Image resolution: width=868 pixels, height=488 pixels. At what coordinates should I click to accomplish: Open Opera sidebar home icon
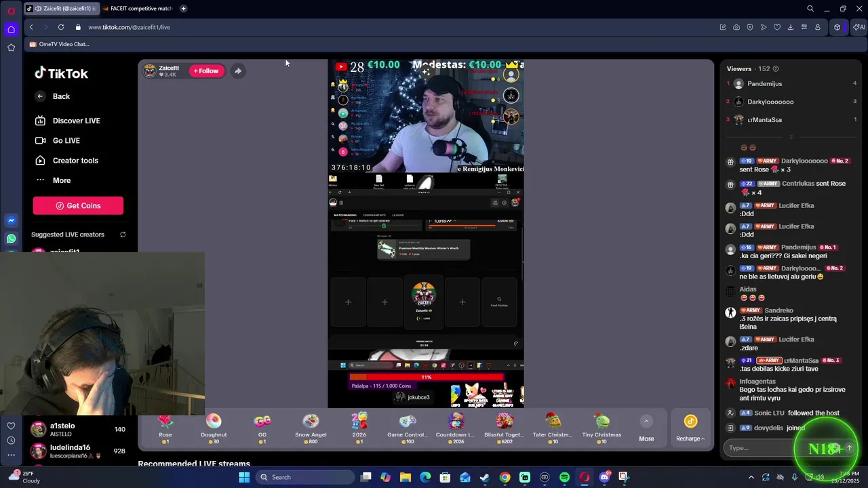click(x=11, y=29)
